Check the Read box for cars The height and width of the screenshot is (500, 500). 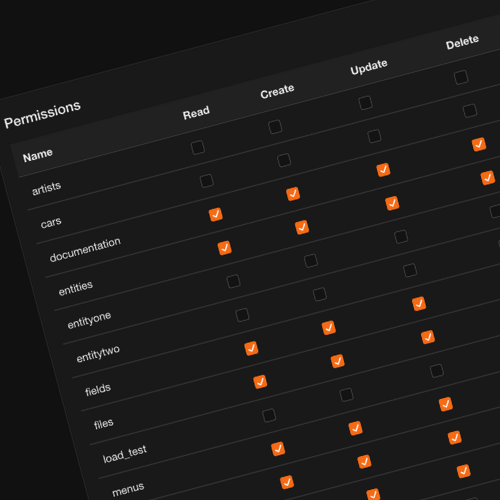(207, 181)
